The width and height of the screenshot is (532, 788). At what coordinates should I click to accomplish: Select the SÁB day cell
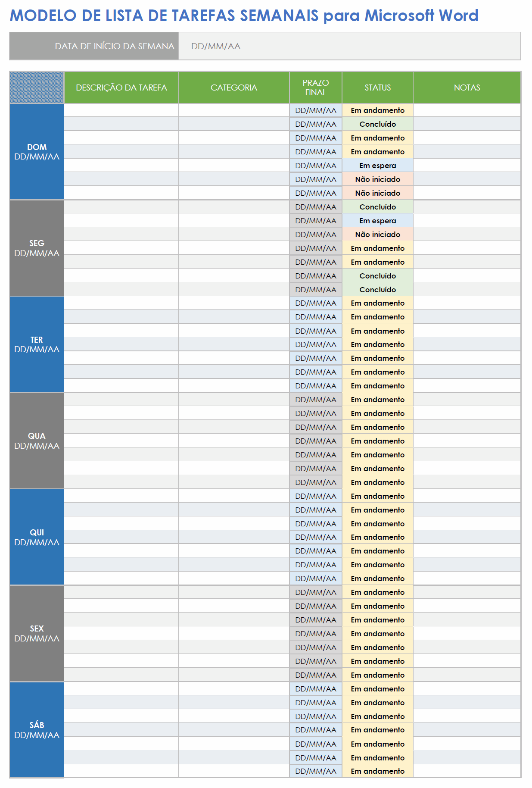37,730
